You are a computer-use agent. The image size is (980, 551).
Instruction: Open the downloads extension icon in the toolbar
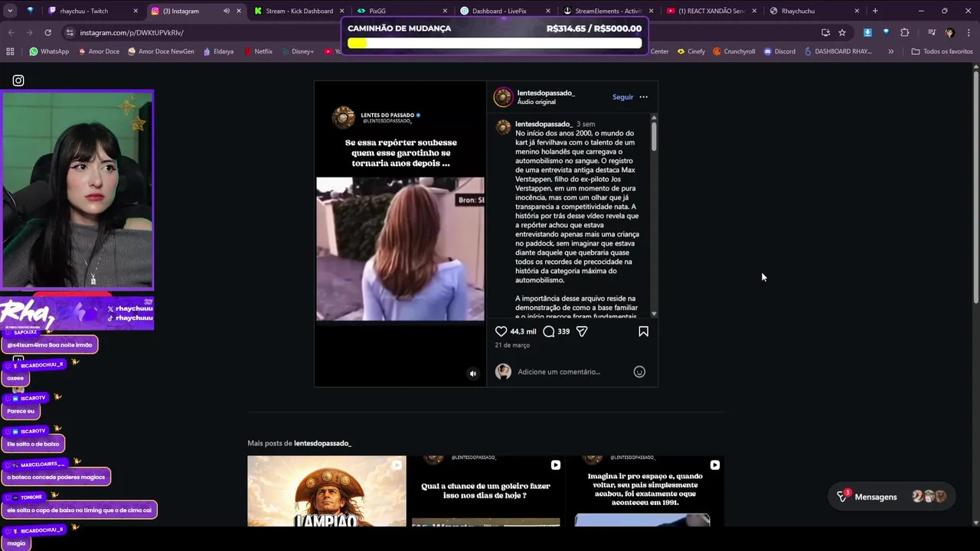coord(867,32)
